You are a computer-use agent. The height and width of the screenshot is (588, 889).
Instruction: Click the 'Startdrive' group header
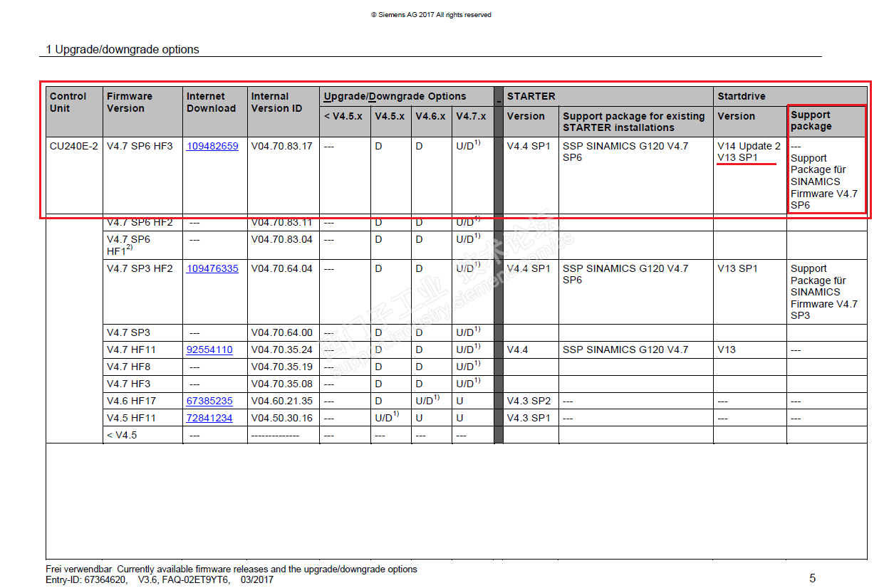coord(742,96)
